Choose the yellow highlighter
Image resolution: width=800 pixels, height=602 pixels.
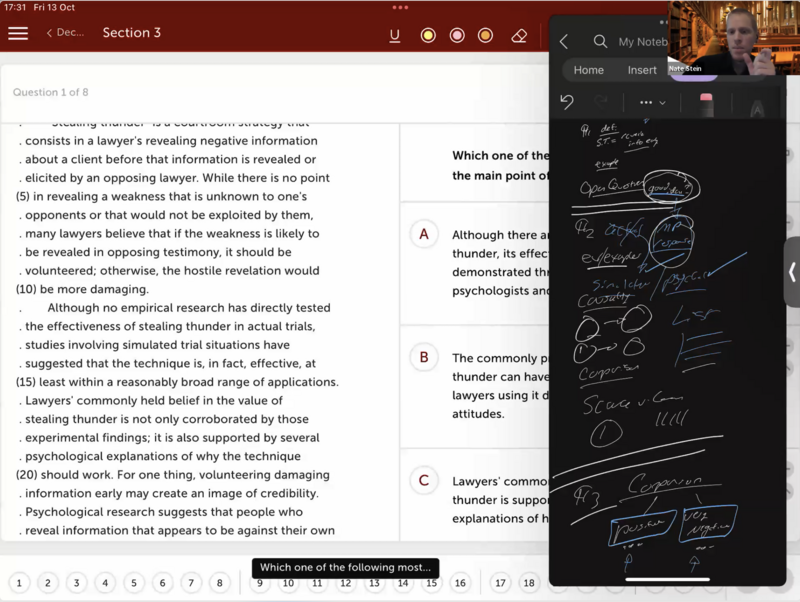pos(428,35)
